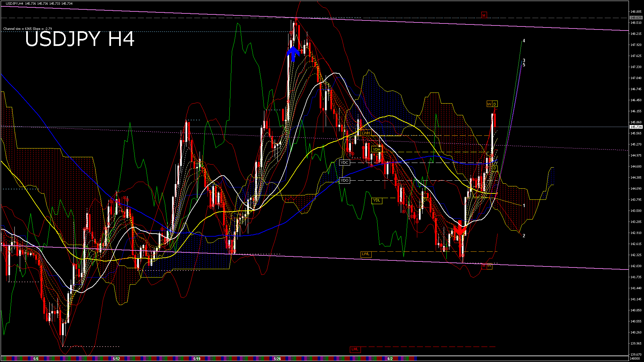
Task: Click the 148.805 price scale value
Action: tap(636, 12)
